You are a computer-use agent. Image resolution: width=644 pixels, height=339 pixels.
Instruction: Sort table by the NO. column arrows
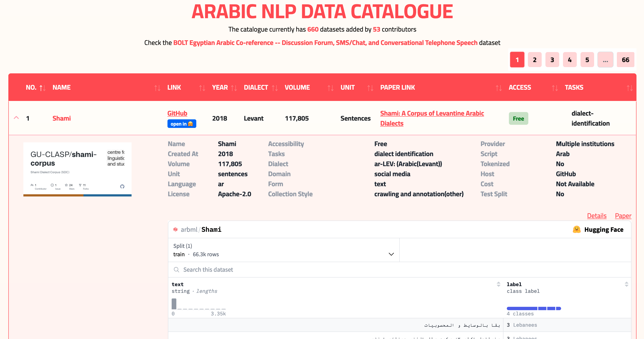click(43, 88)
